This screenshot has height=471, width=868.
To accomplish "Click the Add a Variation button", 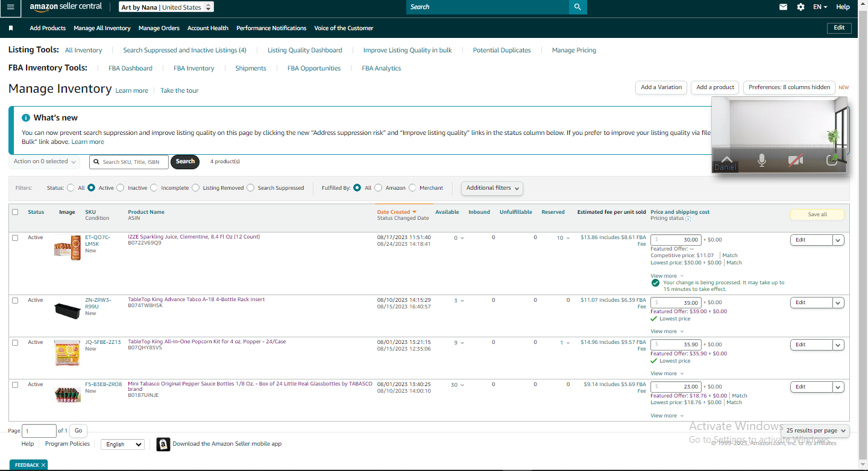I will pyautogui.click(x=661, y=87).
